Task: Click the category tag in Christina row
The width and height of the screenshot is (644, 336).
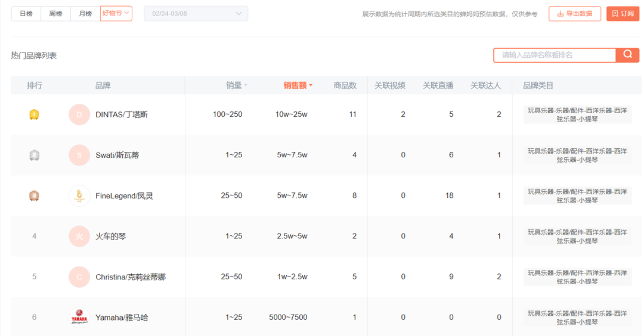Action: [x=577, y=277]
